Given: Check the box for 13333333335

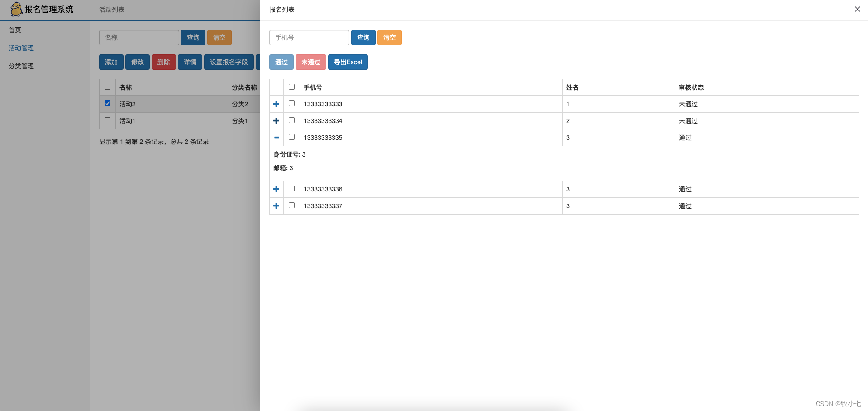Looking at the screenshot, I should [291, 137].
